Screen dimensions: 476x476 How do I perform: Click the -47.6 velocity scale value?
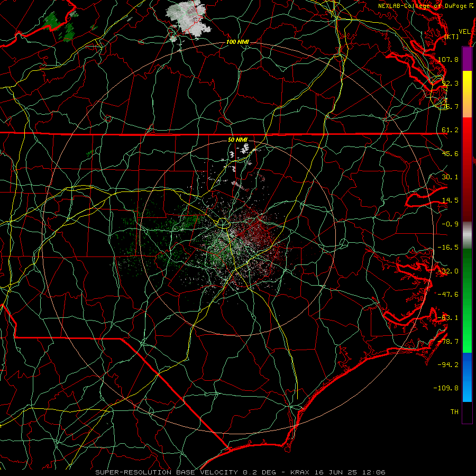(x=448, y=295)
